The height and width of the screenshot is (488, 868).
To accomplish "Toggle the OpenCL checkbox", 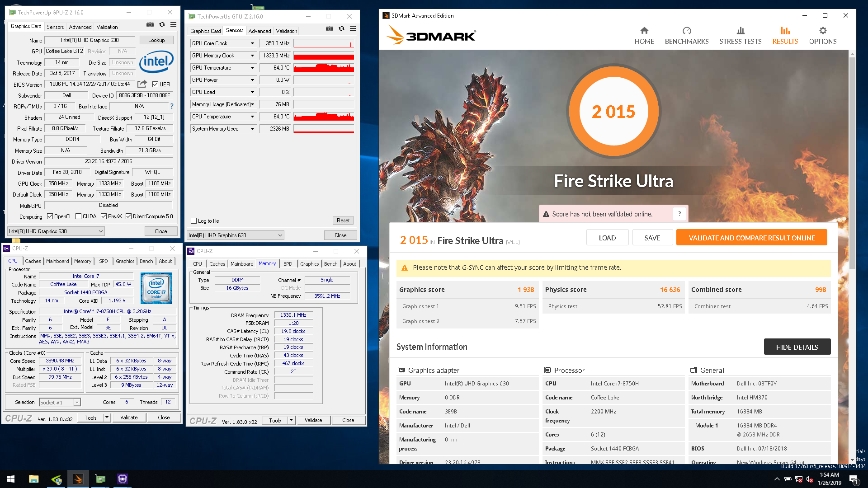I will pos(50,216).
